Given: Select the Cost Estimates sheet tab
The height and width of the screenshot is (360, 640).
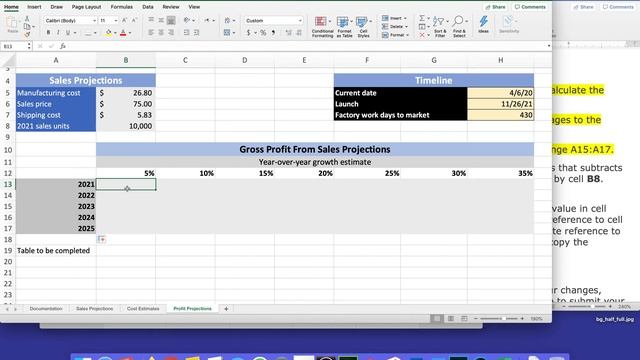Looking at the screenshot, I should 143,309.
